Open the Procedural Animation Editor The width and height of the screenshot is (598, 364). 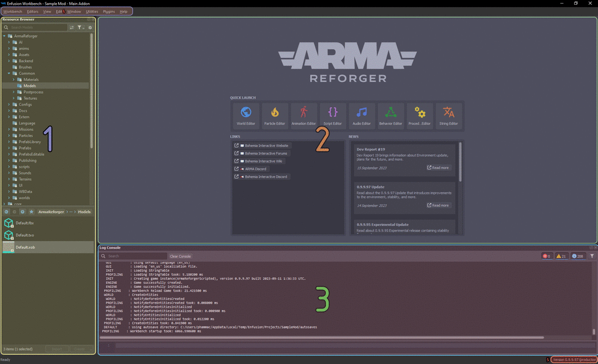(x=420, y=115)
